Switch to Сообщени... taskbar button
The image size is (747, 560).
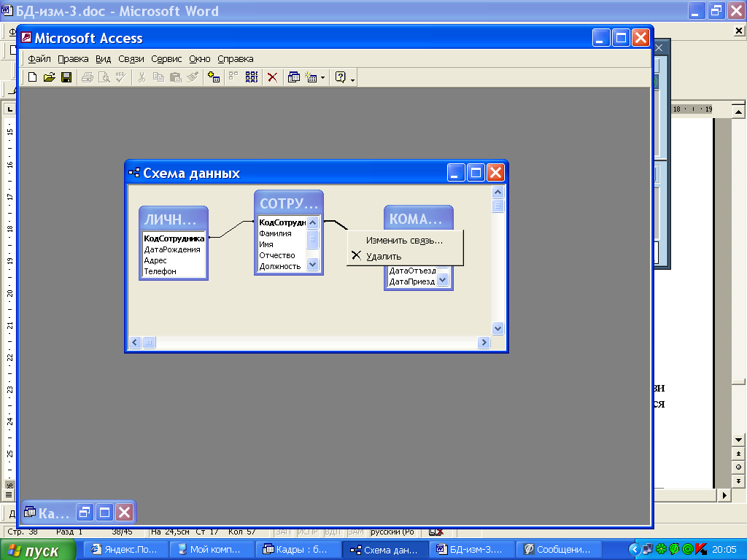558,550
